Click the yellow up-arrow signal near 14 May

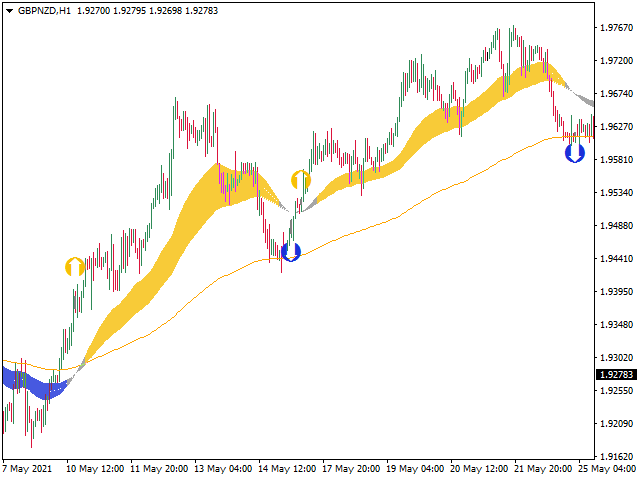click(301, 180)
